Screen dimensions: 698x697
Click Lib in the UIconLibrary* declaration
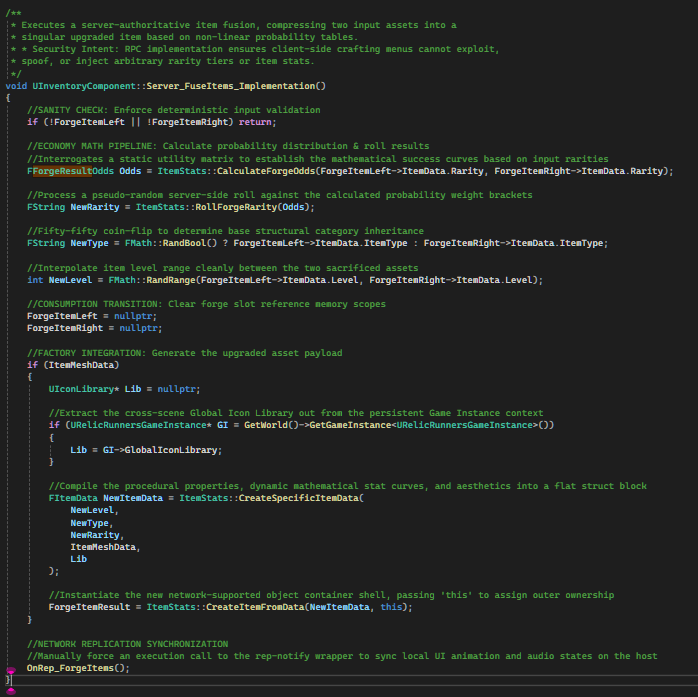pyautogui.click(x=133, y=389)
